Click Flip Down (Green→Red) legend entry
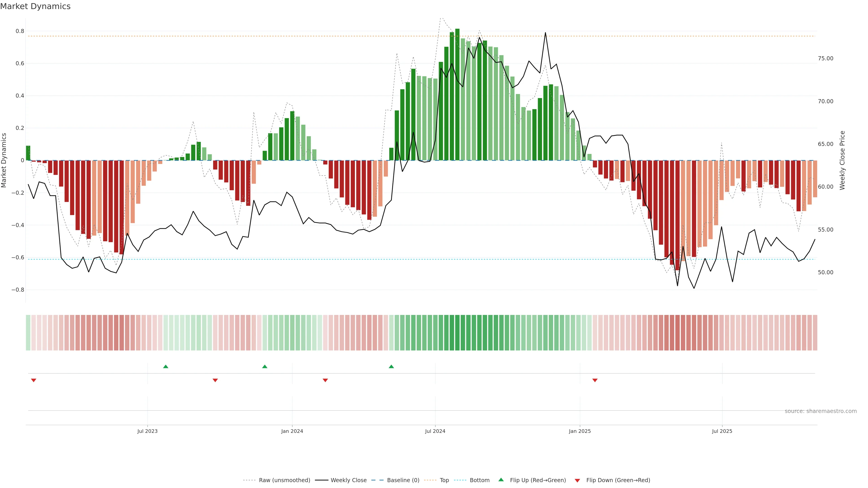Image resolution: width=868 pixels, height=488 pixels. [x=618, y=480]
